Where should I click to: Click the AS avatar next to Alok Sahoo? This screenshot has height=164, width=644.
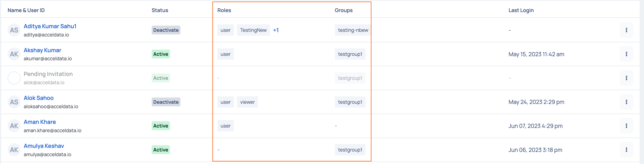pyautogui.click(x=14, y=102)
